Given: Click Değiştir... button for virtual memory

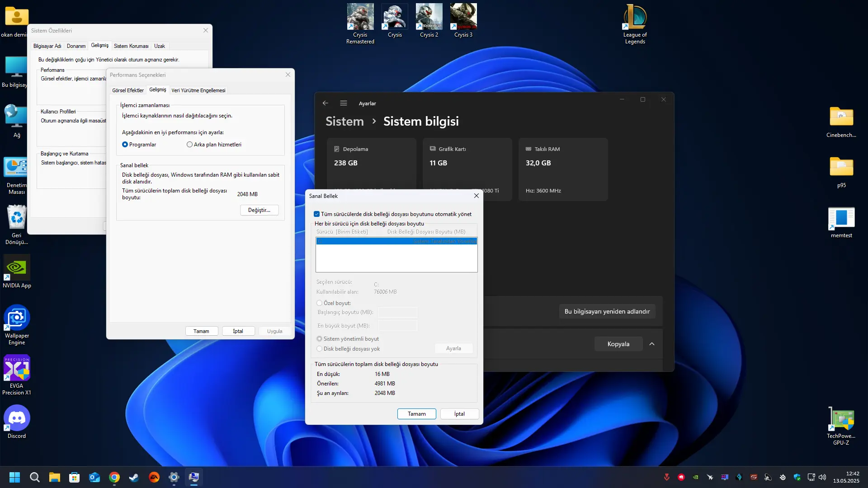Looking at the screenshot, I should (x=259, y=210).
